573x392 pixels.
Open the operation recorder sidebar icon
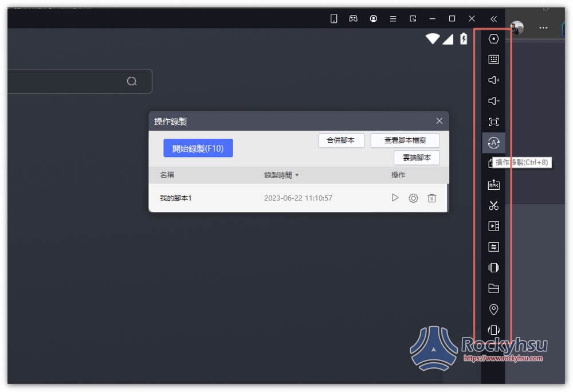(x=493, y=143)
